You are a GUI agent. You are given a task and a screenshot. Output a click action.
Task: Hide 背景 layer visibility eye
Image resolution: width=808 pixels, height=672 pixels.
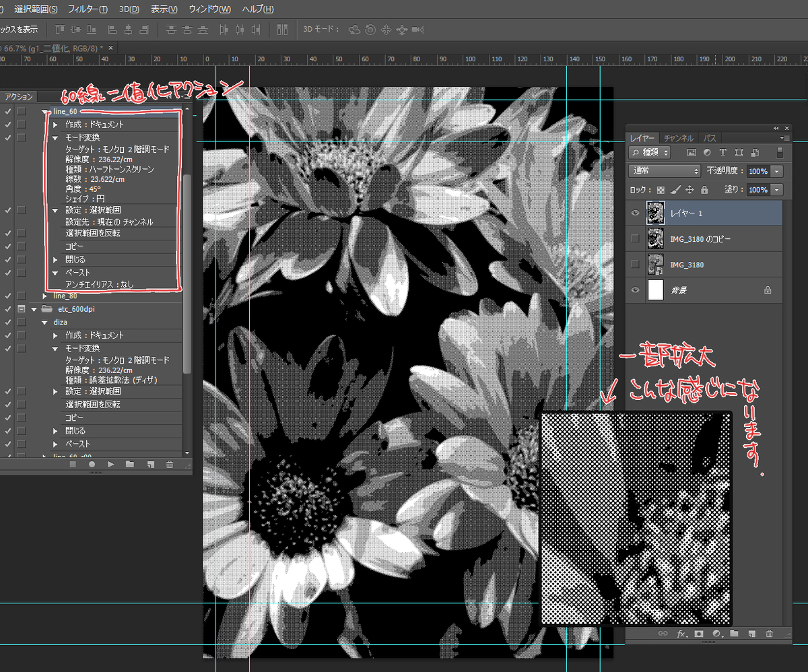[636, 290]
